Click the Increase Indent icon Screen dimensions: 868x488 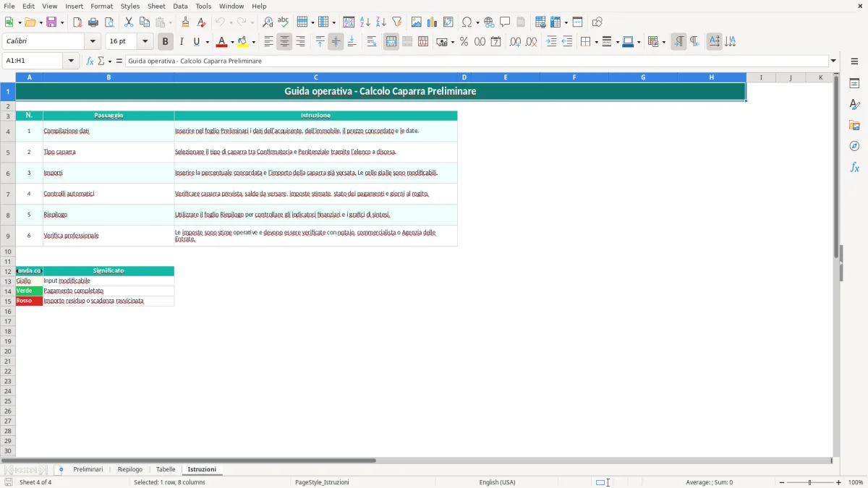point(551,42)
